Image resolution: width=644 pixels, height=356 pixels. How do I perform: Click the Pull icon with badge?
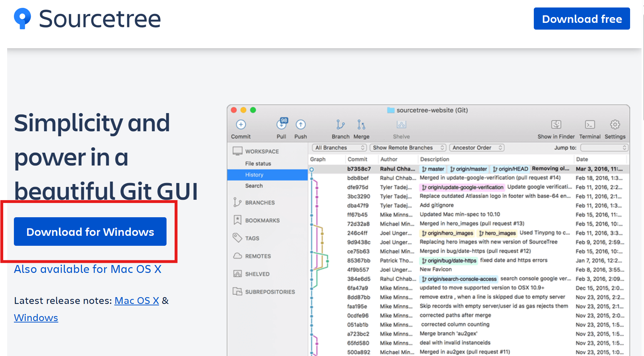pos(282,124)
